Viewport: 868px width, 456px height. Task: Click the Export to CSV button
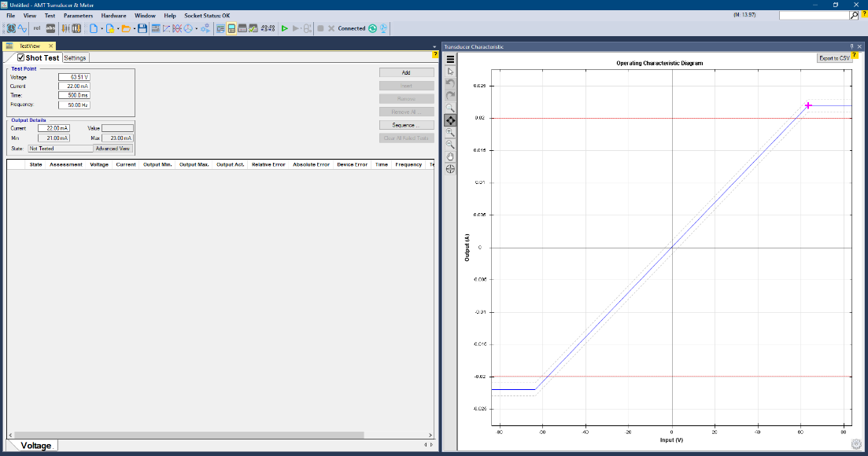coord(833,58)
